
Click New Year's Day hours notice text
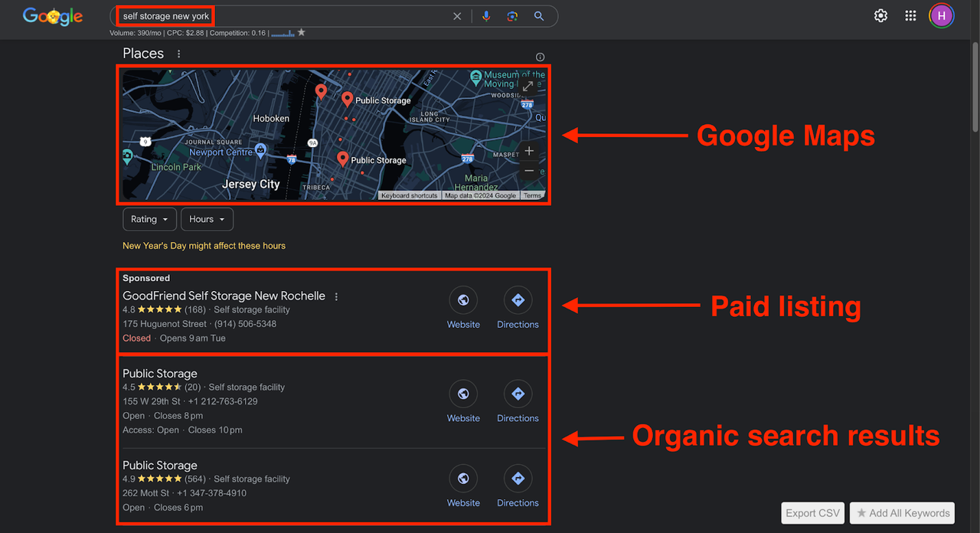(x=204, y=246)
